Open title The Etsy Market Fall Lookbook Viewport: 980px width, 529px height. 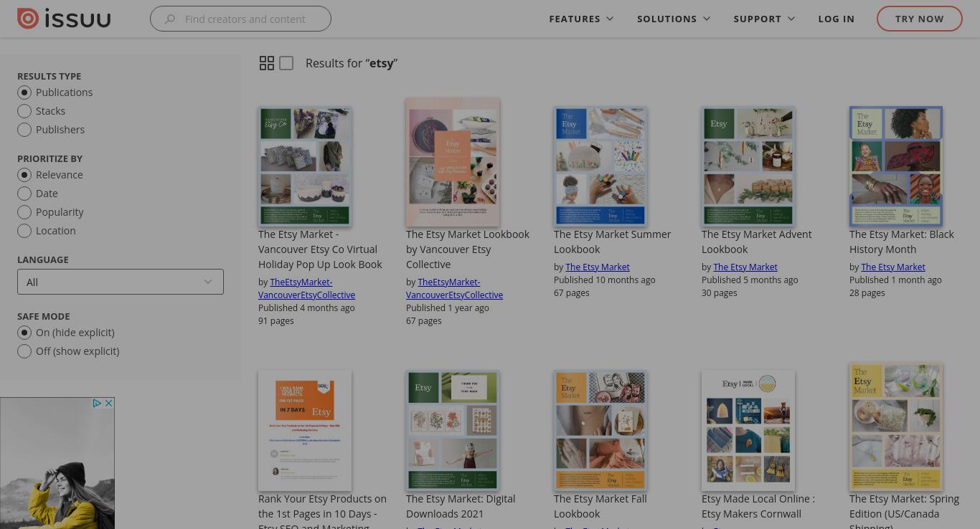600,506
